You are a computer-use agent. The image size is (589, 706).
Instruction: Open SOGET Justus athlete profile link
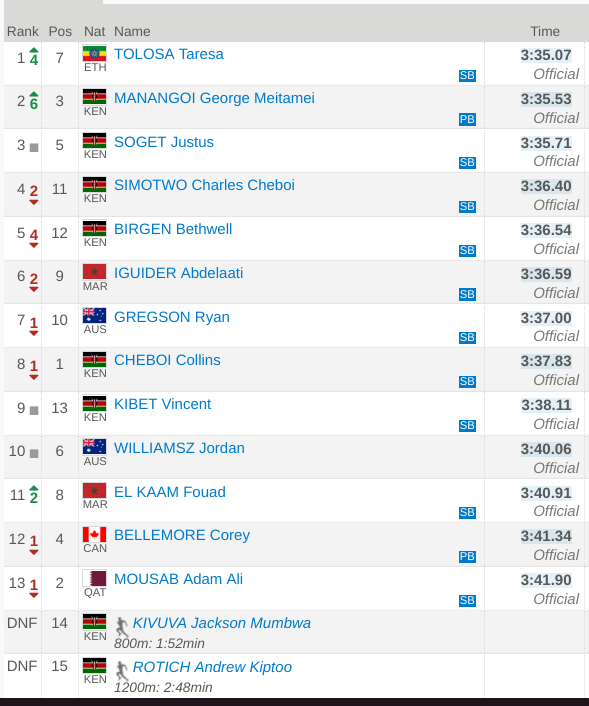[164, 142]
